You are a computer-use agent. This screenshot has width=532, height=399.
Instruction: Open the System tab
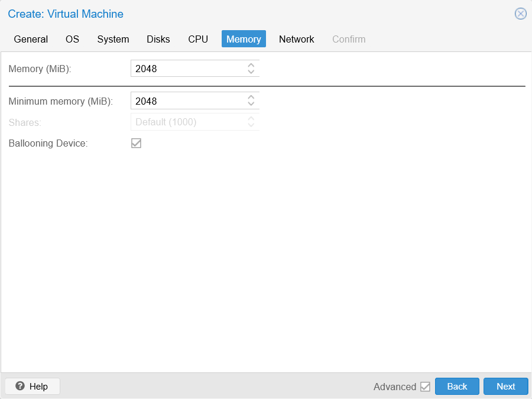pos(113,39)
